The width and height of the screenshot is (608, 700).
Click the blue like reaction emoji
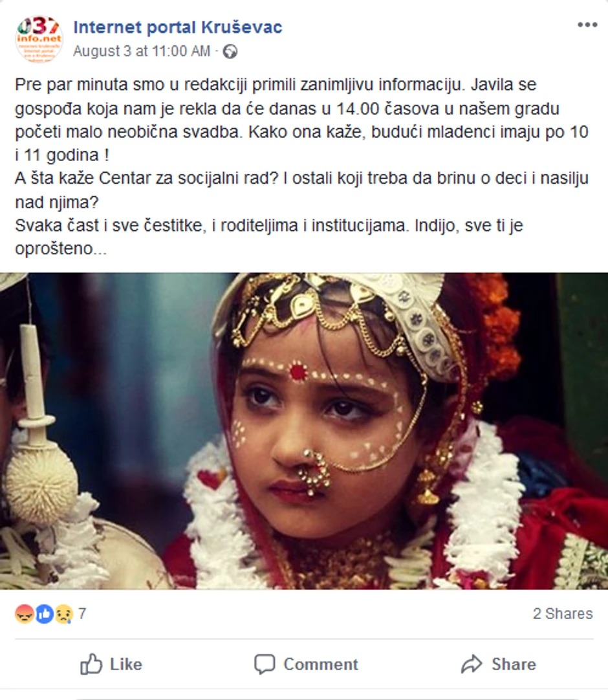tap(44, 614)
